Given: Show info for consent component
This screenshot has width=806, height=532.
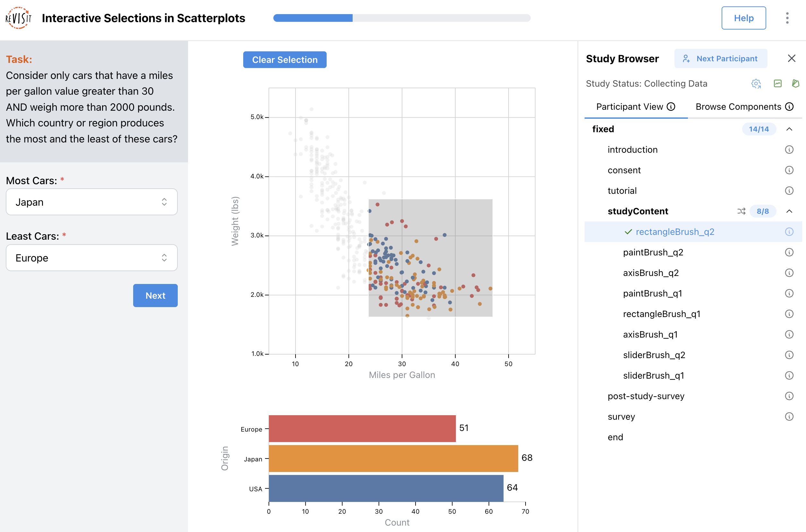Looking at the screenshot, I should click(789, 170).
